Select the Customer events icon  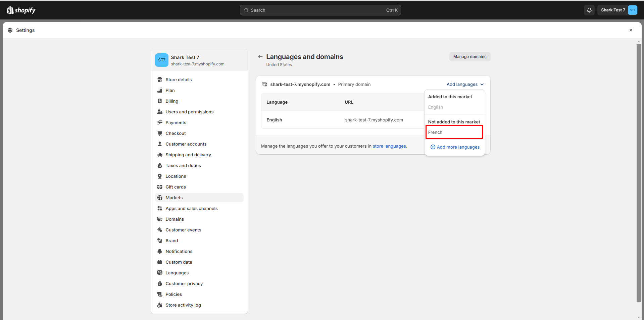(x=160, y=230)
